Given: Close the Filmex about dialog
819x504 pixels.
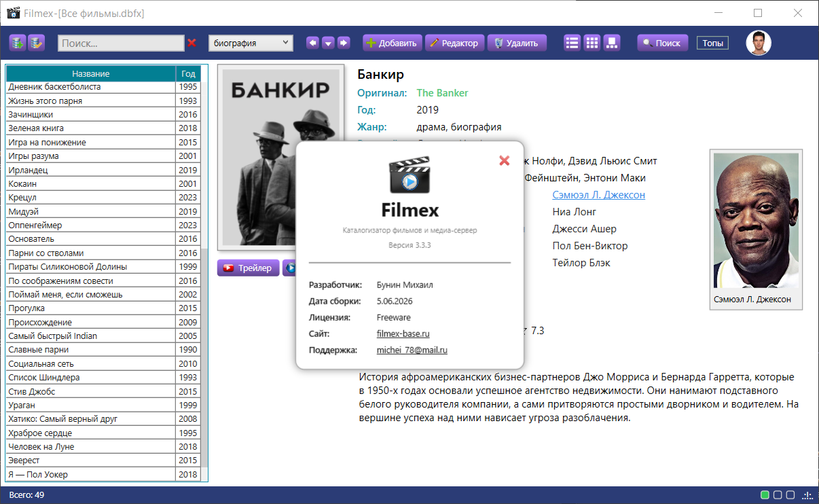Looking at the screenshot, I should [x=504, y=160].
